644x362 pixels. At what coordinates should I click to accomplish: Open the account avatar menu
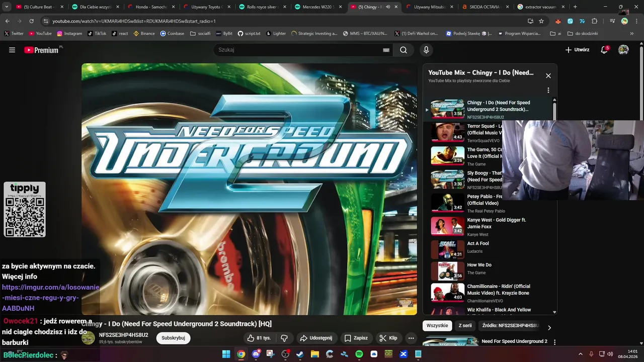click(623, 50)
